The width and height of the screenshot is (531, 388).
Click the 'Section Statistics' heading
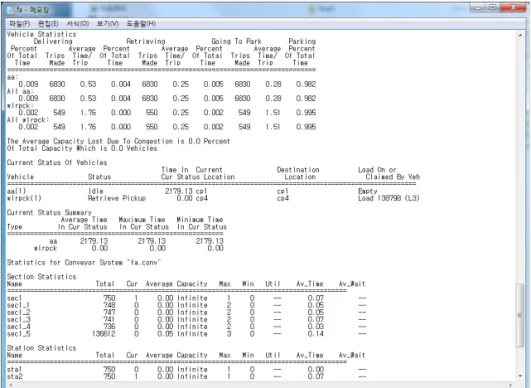41,277
